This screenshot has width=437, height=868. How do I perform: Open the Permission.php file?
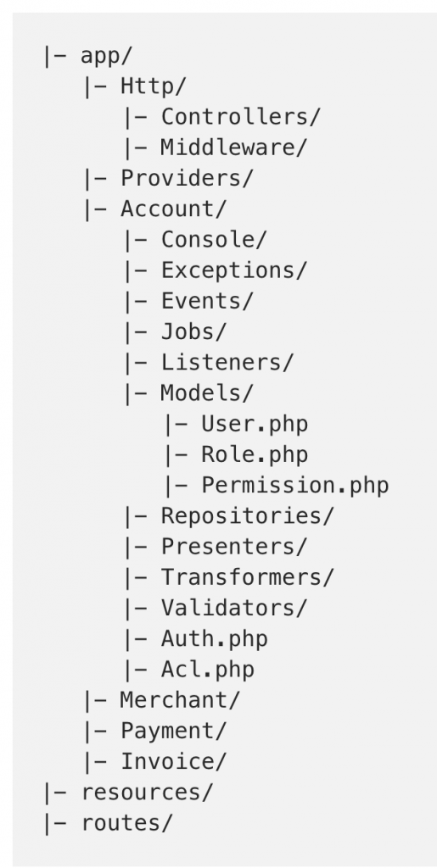pyautogui.click(x=294, y=486)
